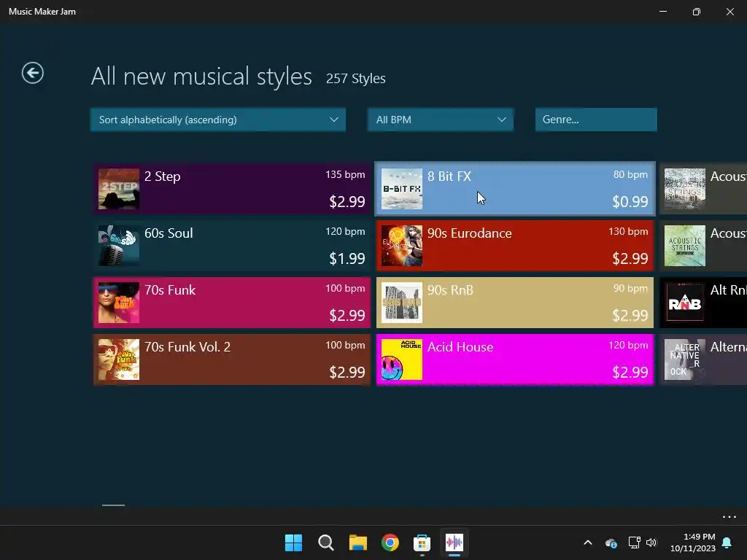The width and height of the screenshot is (747, 560).
Task: Open the clock showing 1:49 PM
Action: tap(693, 542)
